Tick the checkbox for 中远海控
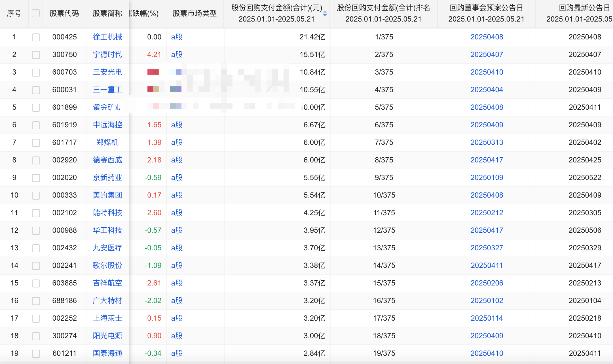This screenshot has height=364, width=613. [x=36, y=125]
